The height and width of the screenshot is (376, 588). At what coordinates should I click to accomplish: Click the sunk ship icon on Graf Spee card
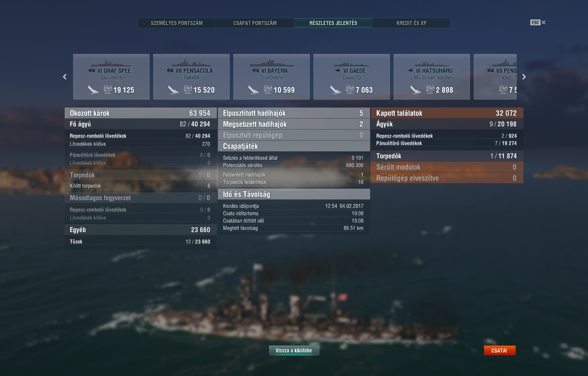click(93, 90)
